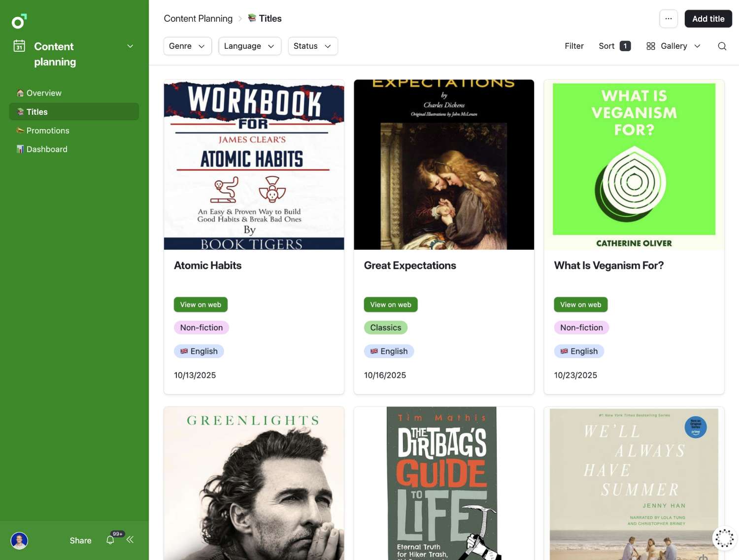Select Titles in the sidebar
This screenshot has height=560, width=739.
(x=74, y=112)
